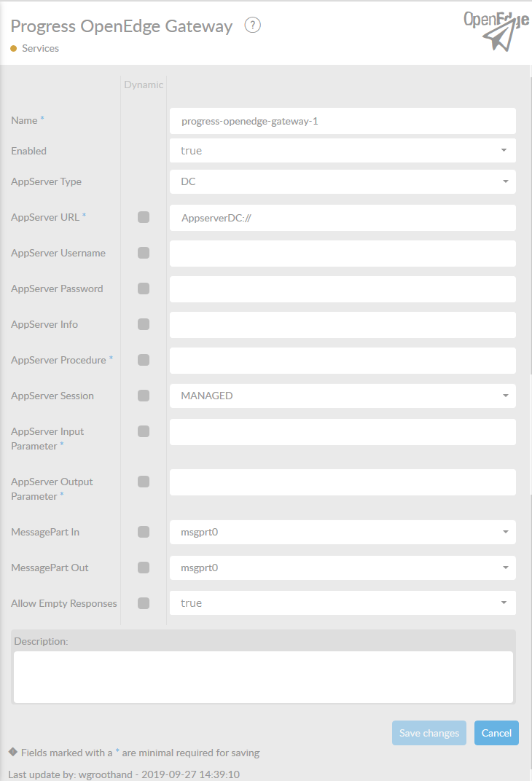Expand the AppServer Type dropdown
Screen dimensions: 532x781
click(343, 181)
